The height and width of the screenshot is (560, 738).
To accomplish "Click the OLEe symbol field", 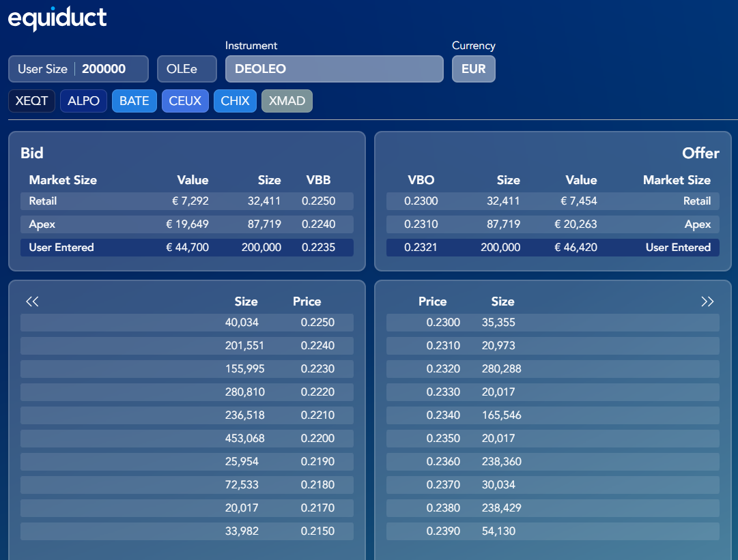I will pyautogui.click(x=187, y=69).
